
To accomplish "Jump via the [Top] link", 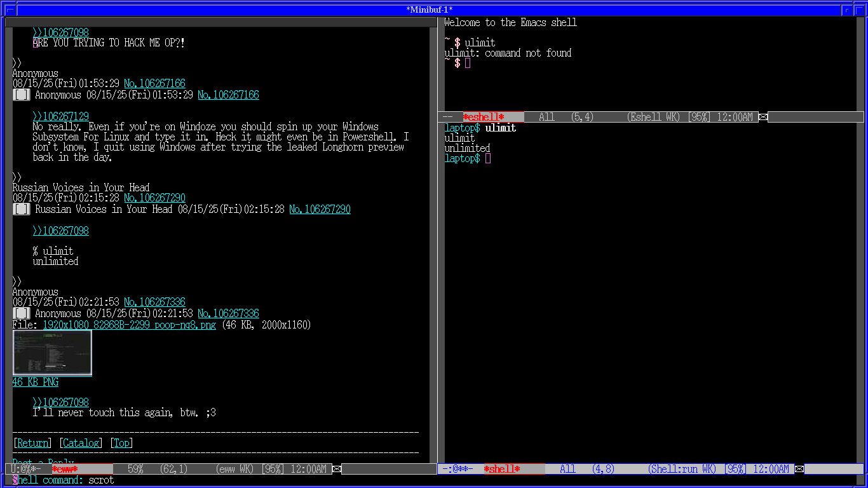I will (x=122, y=444).
